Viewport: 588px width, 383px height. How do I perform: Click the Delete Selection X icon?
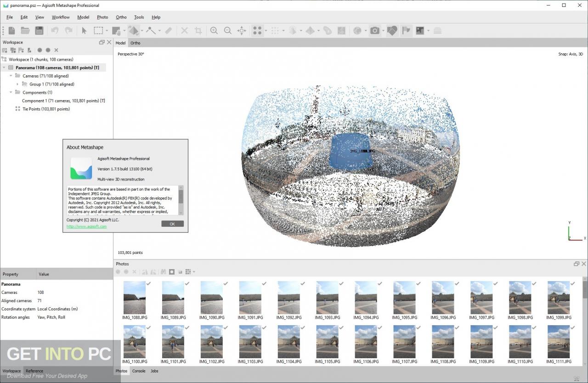pos(184,30)
